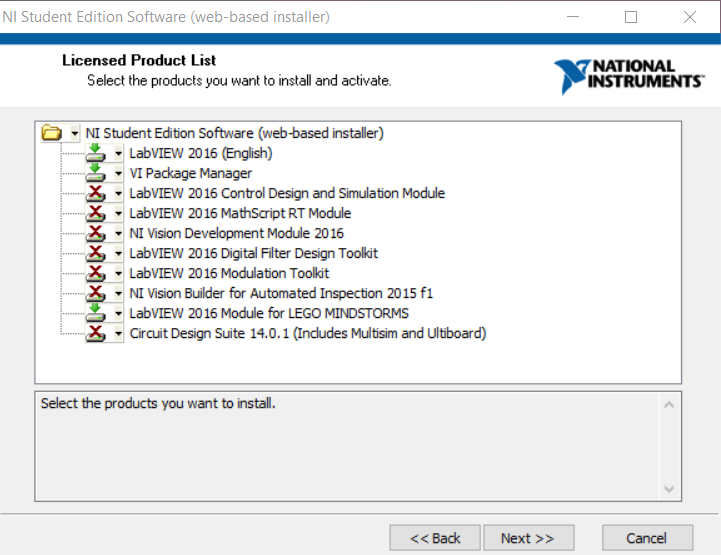Viewport: 721px width, 555px height.
Task: Select 'LabVIEW 2016 Digital Filter Design Toolkit'
Action: pyautogui.click(x=254, y=253)
